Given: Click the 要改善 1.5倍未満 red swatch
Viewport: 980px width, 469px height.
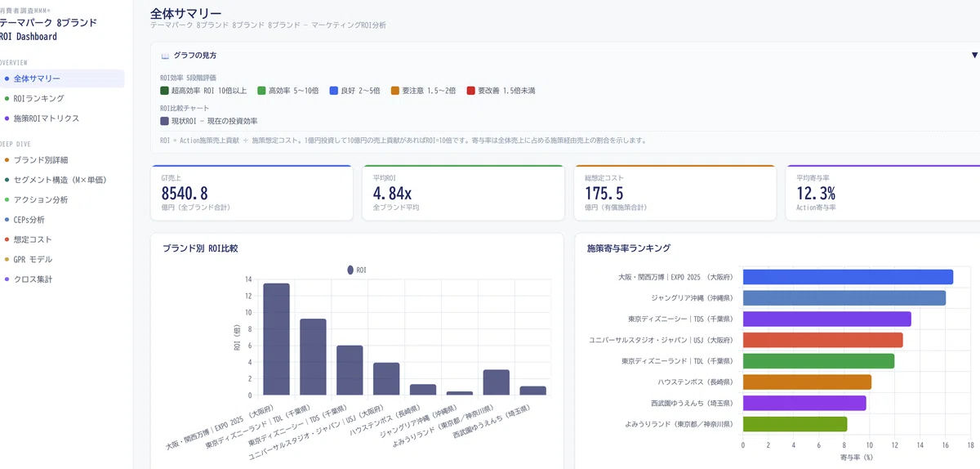Looking at the screenshot, I should click(470, 91).
